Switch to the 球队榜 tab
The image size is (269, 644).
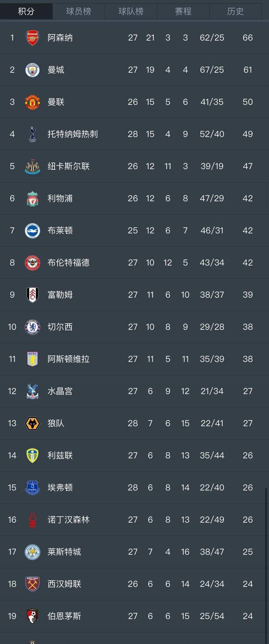click(x=131, y=11)
